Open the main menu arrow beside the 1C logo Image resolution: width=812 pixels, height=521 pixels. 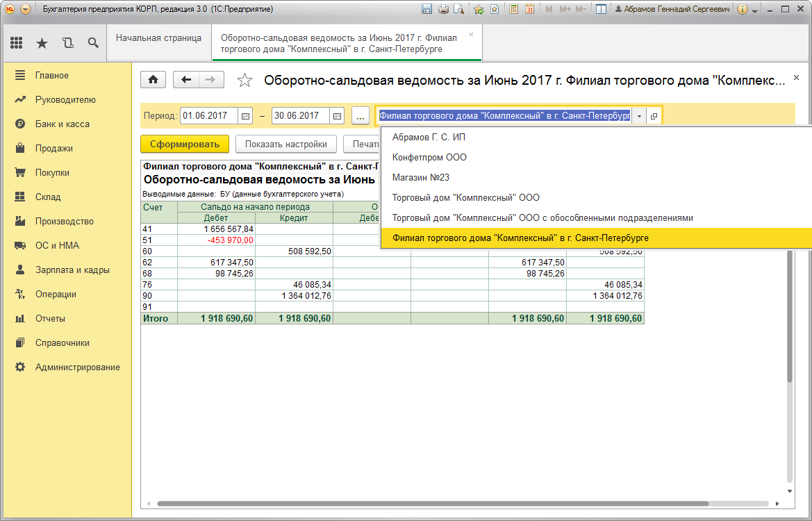click(x=26, y=9)
